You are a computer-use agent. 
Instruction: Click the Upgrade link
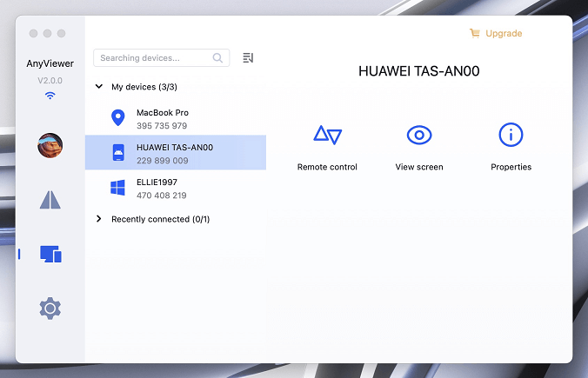504,33
